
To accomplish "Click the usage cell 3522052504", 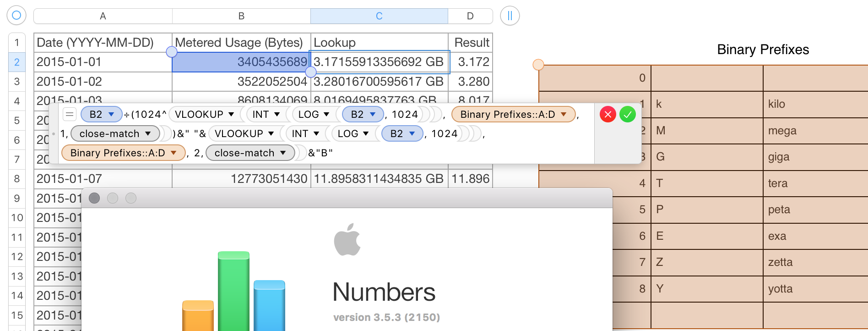I will pyautogui.click(x=241, y=82).
